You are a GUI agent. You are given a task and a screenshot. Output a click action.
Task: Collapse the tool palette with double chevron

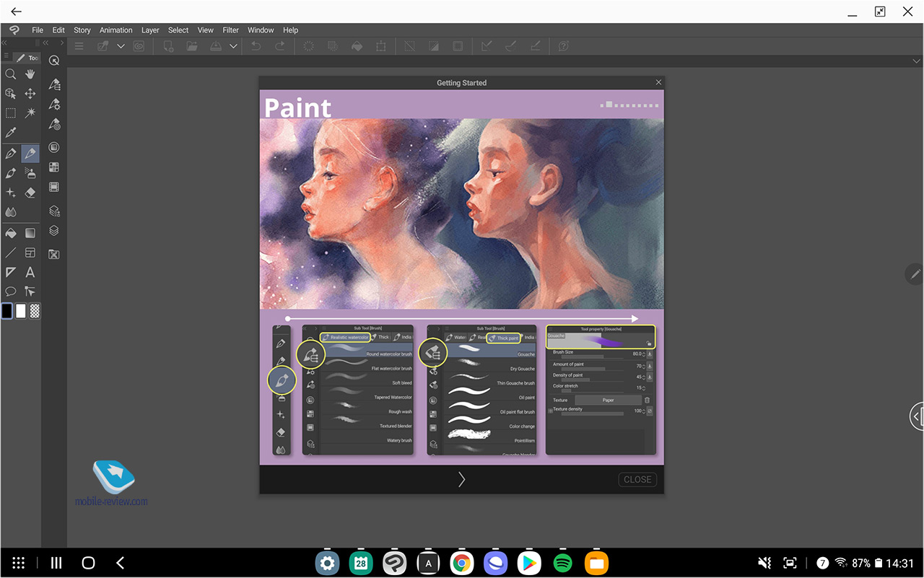pyautogui.click(x=5, y=43)
